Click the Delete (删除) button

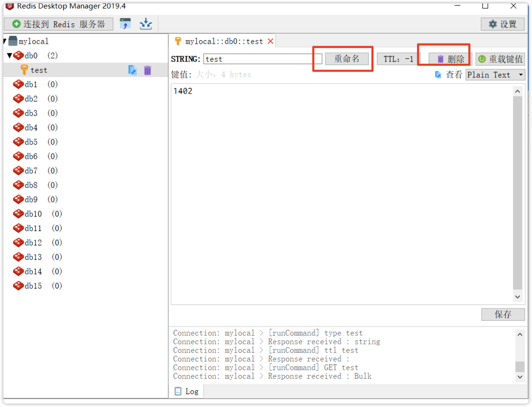(x=450, y=59)
